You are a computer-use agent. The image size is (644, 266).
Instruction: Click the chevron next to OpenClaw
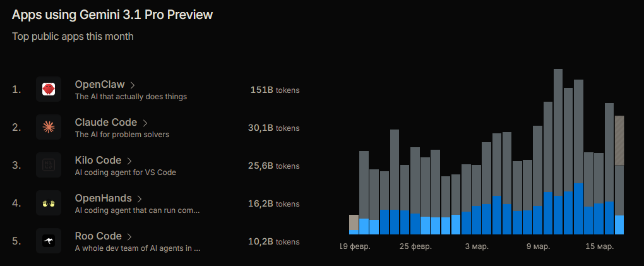click(132, 85)
